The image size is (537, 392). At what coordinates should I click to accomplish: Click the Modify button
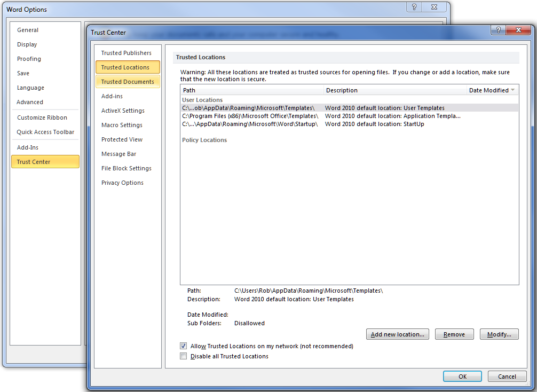click(499, 334)
